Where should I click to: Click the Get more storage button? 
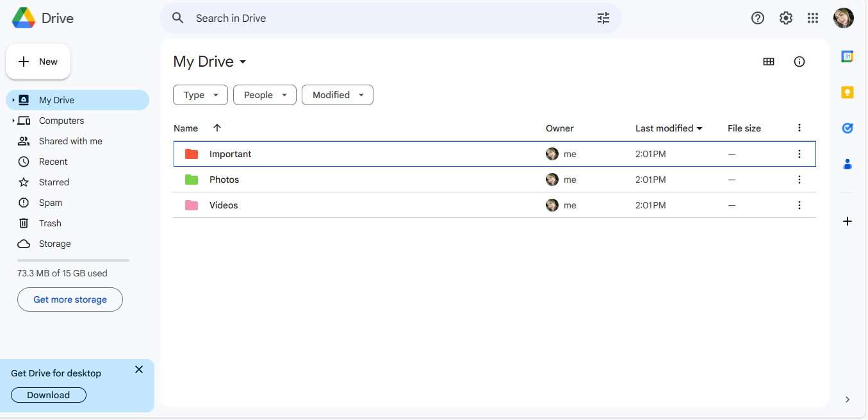(70, 299)
